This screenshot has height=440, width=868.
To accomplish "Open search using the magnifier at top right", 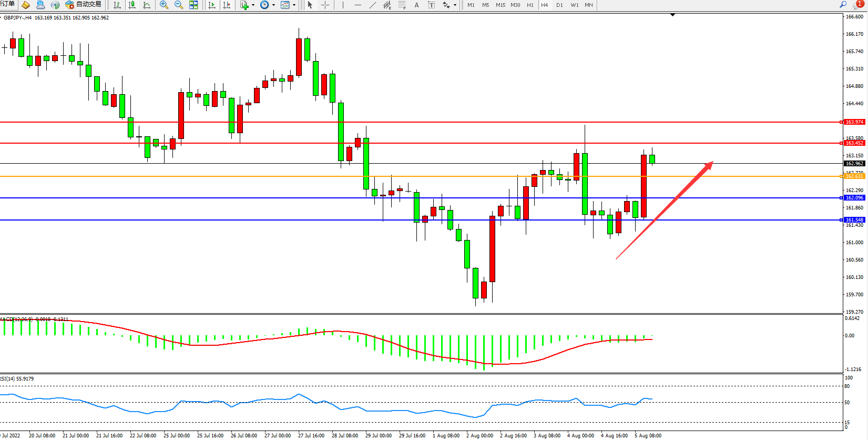I will pyautogui.click(x=843, y=5).
